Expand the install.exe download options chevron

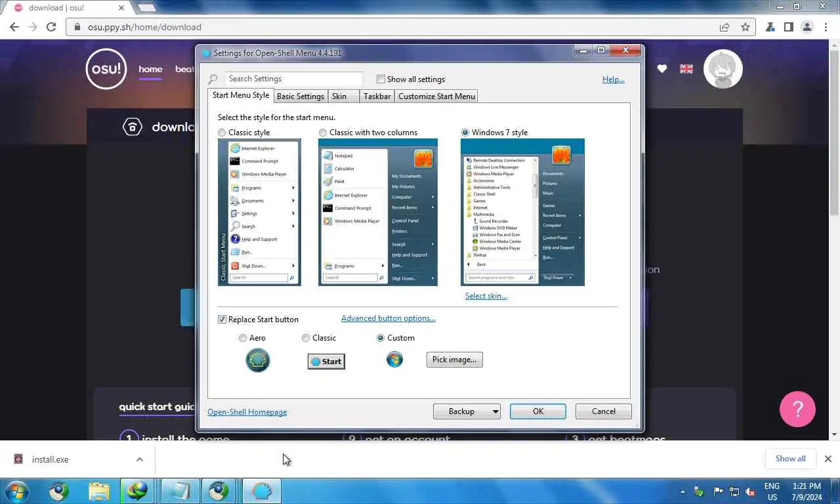140,459
